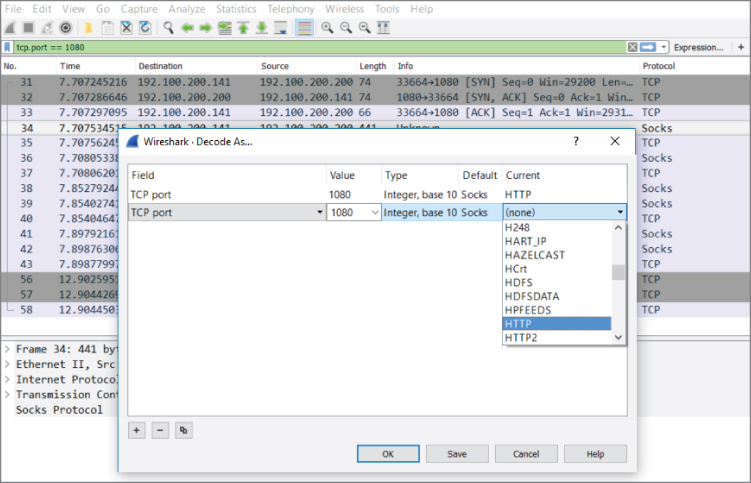The height and width of the screenshot is (483, 751).
Task: Pick HAZELCAST from the protocol list
Action: click(x=557, y=255)
